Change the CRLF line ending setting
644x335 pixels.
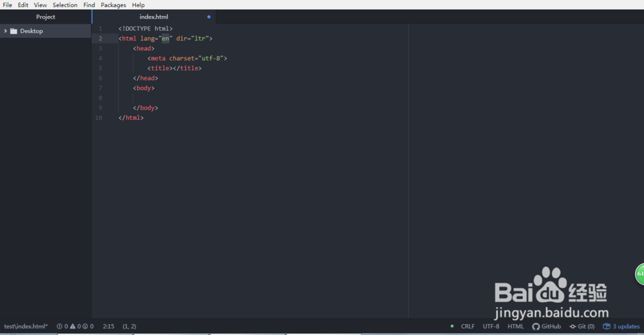point(468,327)
